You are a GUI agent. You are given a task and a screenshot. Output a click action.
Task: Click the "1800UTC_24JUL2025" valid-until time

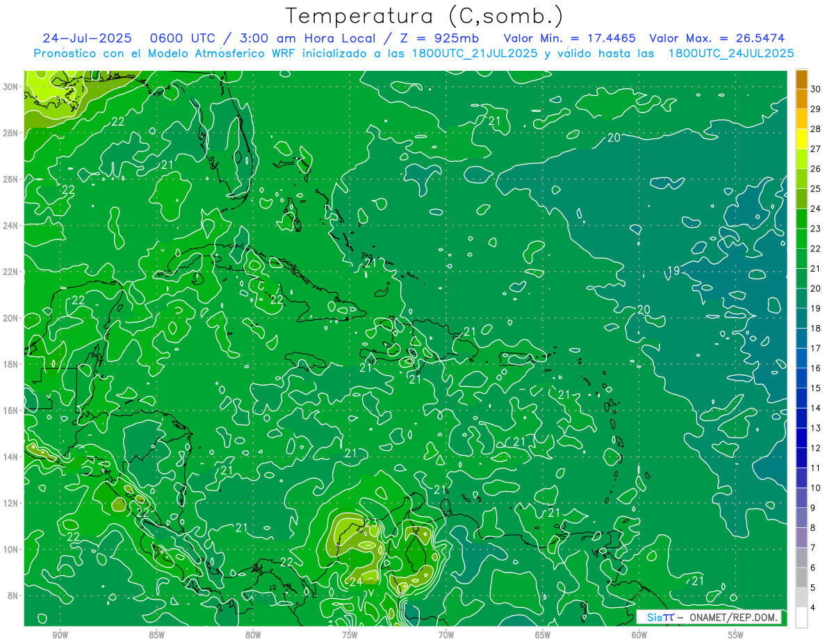(x=731, y=53)
